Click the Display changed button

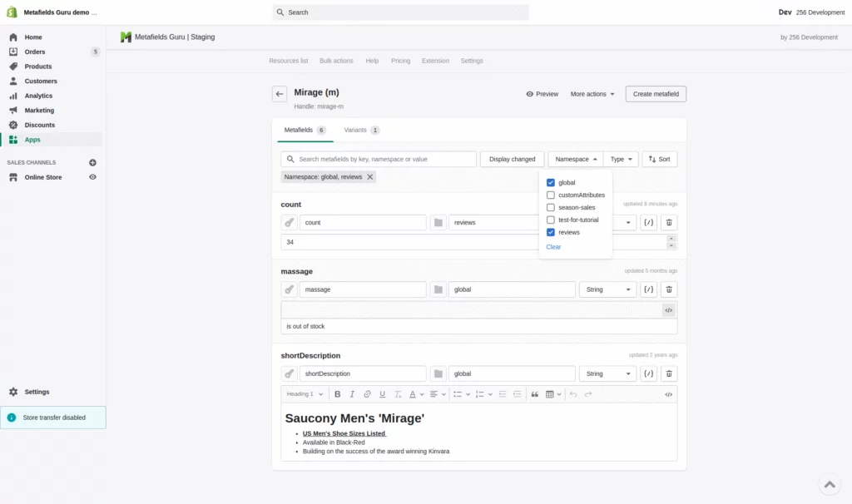pyautogui.click(x=512, y=159)
